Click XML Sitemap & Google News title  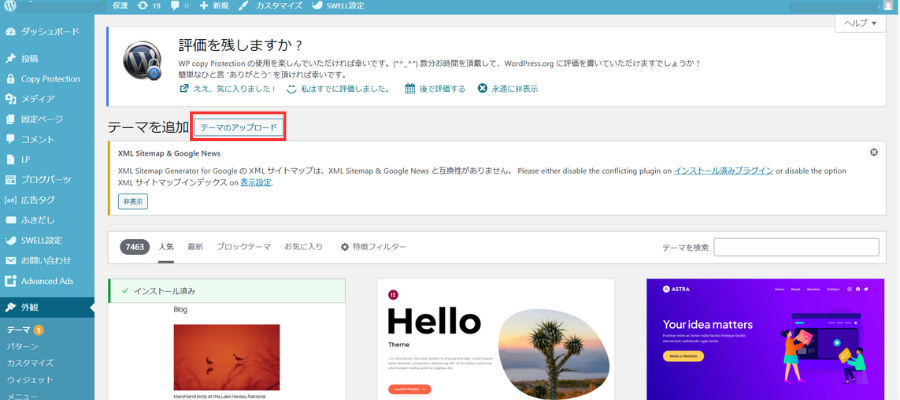[x=169, y=154]
